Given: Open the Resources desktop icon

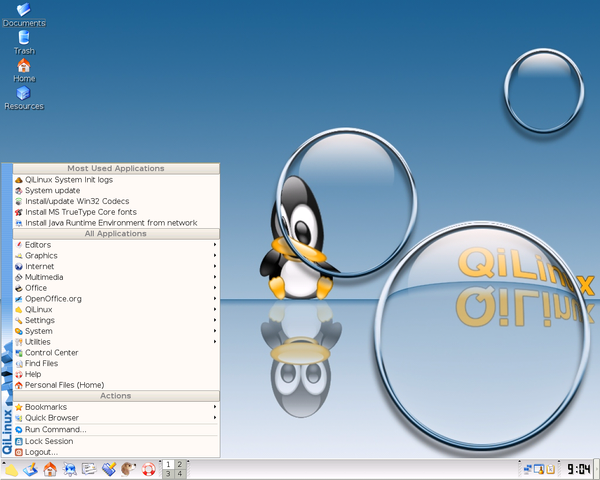Looking at the screenshot, I should tap(24, 98).
